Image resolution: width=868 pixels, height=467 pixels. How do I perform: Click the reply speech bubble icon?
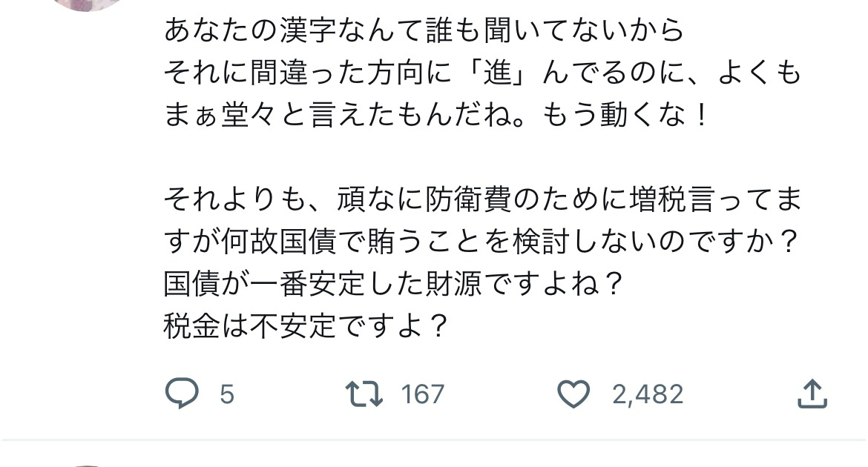[182, 394]
